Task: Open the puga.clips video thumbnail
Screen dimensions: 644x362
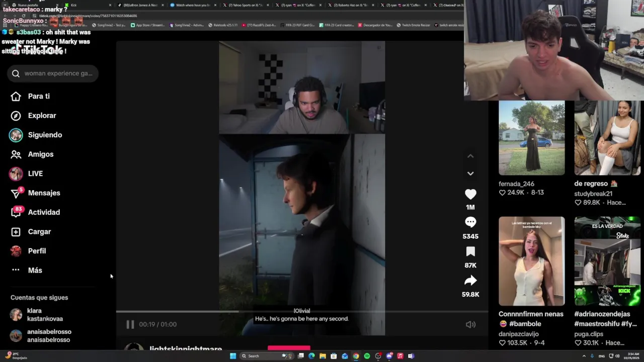Action: click(607, 261)
